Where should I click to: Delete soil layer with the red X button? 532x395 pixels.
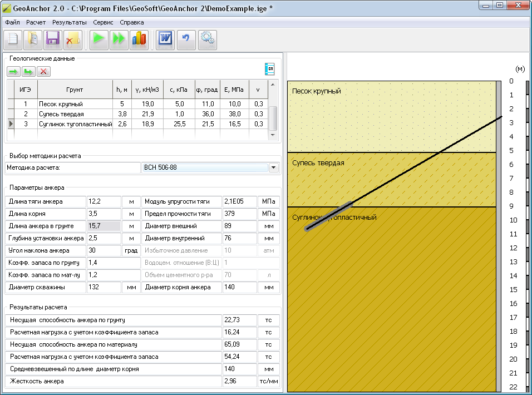tap(43, 71)
